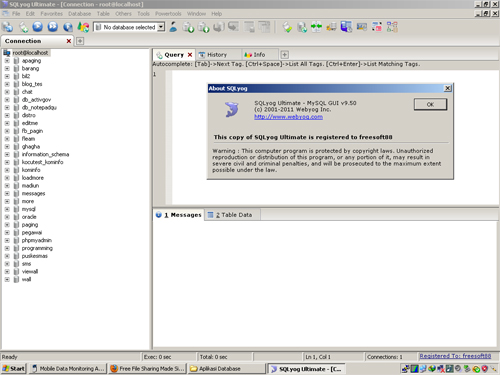Click the Registered To: freesoft88 link
This screenshot has width=500, height=375.
[455, 356]
